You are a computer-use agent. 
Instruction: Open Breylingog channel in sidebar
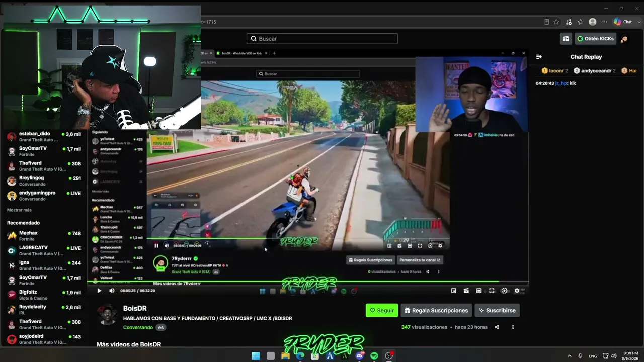pos(44,181)
